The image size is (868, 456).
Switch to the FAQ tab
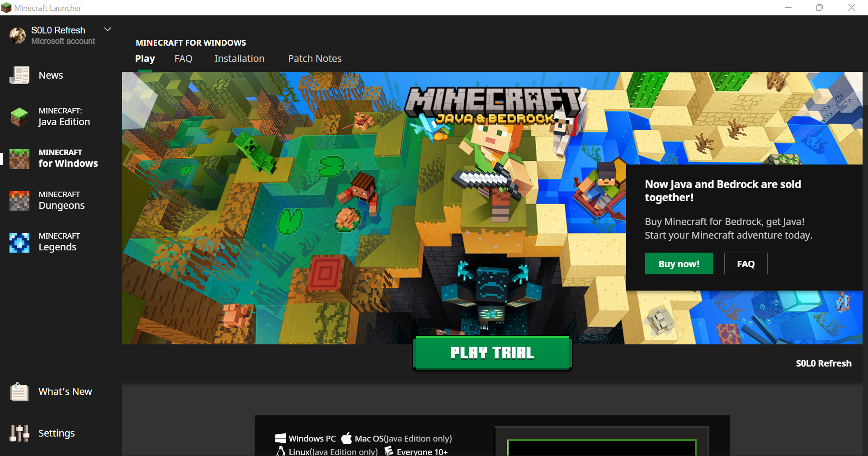point(184,59)
